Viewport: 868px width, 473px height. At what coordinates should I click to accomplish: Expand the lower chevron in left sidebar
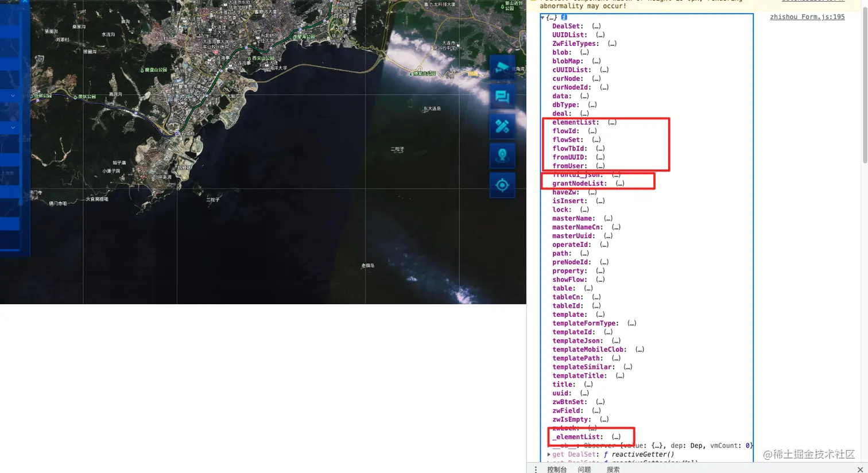coord(13,127)
